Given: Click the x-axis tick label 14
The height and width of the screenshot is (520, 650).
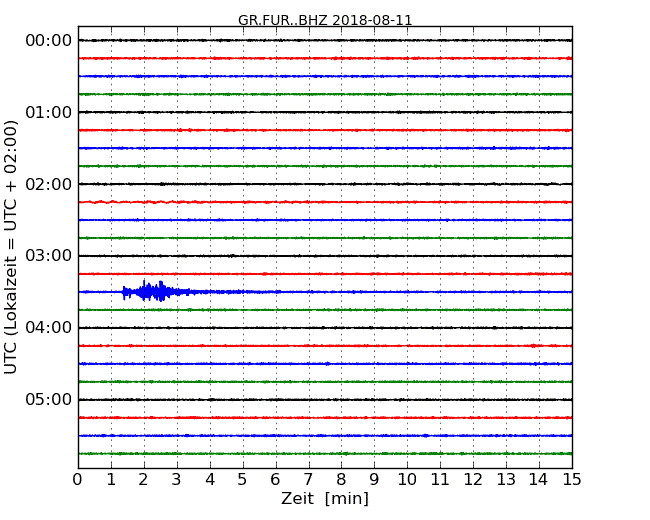Looking at the screenshot, I should click(539, 480).
